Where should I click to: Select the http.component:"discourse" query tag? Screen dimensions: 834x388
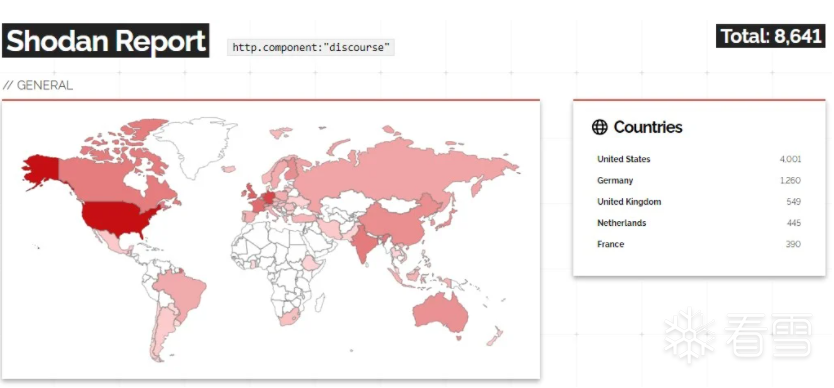pyautogui.click(x=311, y=47)
